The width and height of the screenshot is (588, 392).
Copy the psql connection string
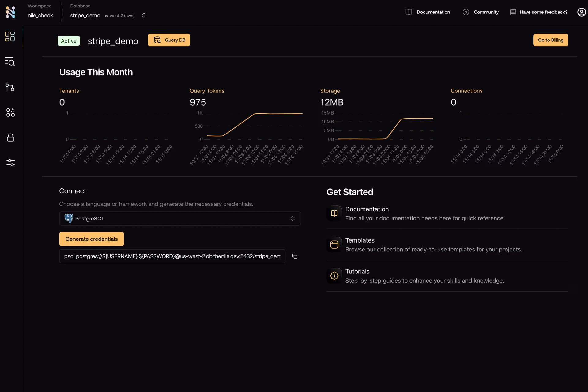[295, 256]
